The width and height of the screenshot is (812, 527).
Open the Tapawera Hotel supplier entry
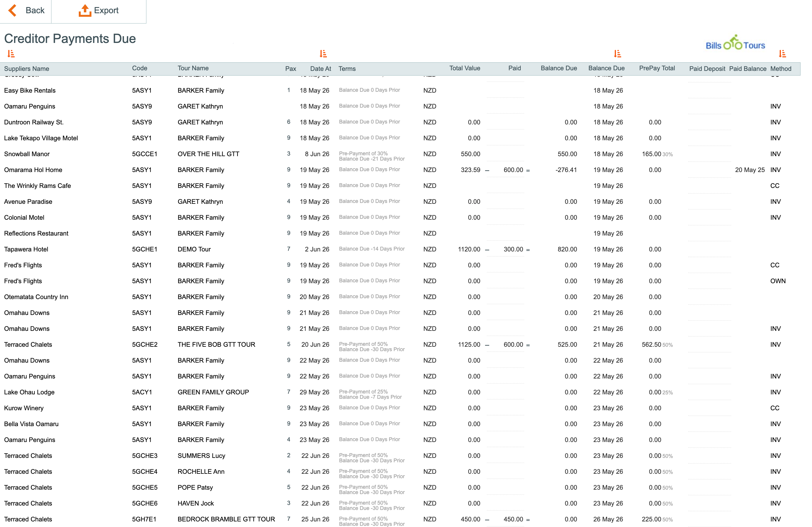tap(26, 249)
